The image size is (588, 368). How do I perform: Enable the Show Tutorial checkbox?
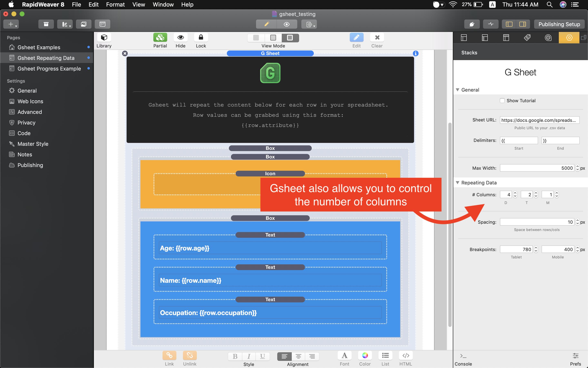point(502,101)
